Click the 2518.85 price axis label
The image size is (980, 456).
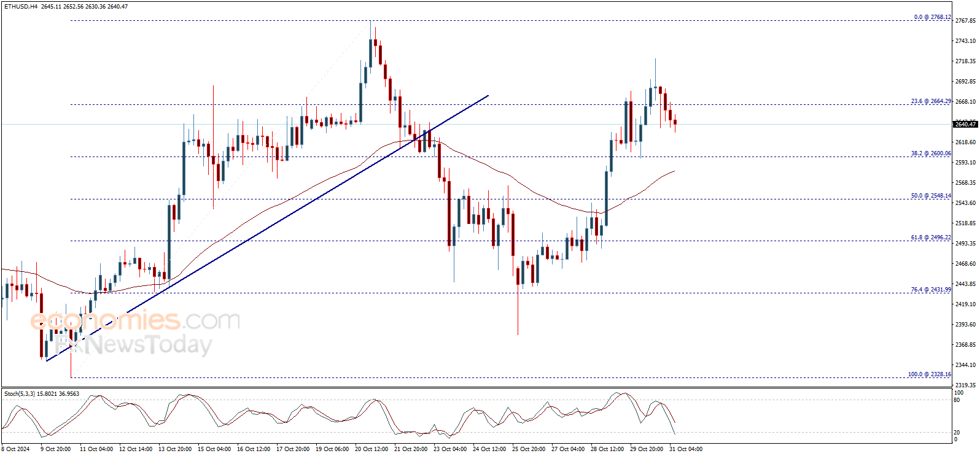tap(965, 223)
